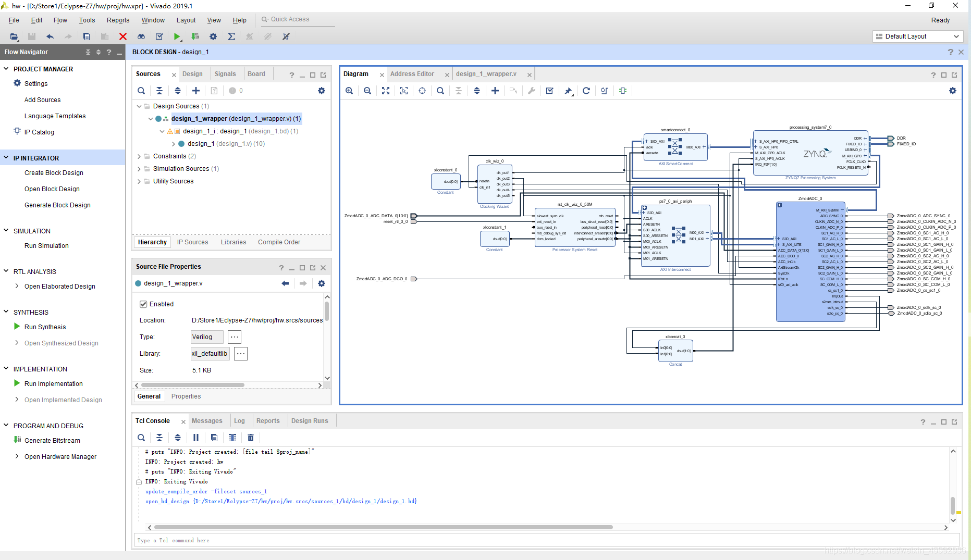Click the Run Synthesis green arrow toolbar icon
The height and width of the screenshot is (560, 971).
point(177,36)
